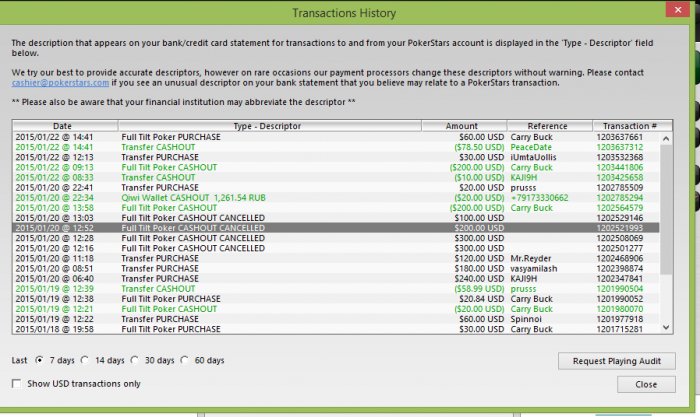The image size is (700, 417).
Task: Open the cashier@pokerstars.com email link
Action: tap(60, 83)
